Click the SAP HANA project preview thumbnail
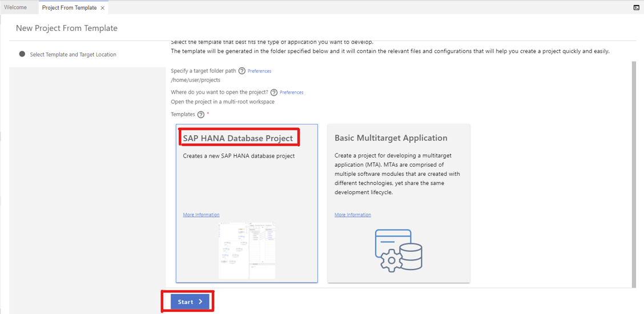The height and width of the screenshot is (314, 644). (x=247, y=251)
